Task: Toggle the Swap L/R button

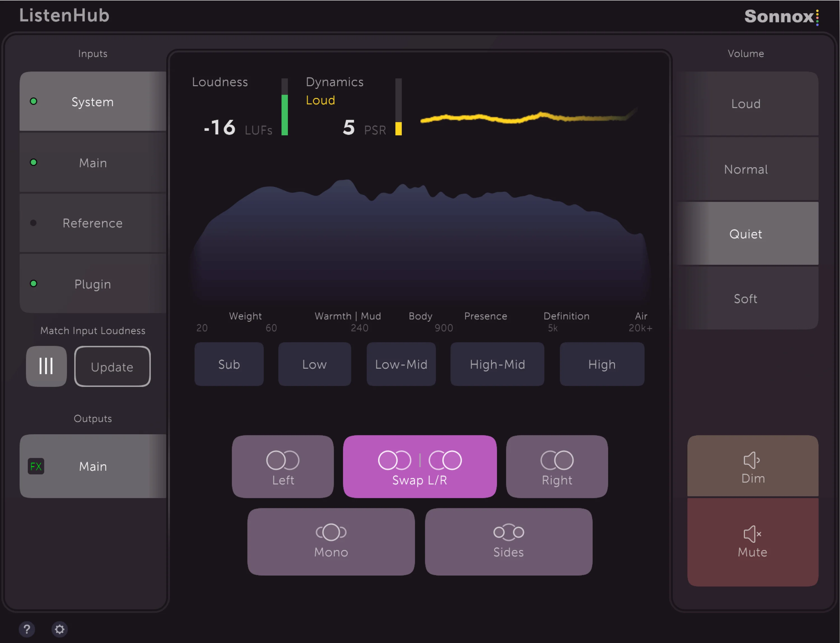Action: (x=420, y=466)
